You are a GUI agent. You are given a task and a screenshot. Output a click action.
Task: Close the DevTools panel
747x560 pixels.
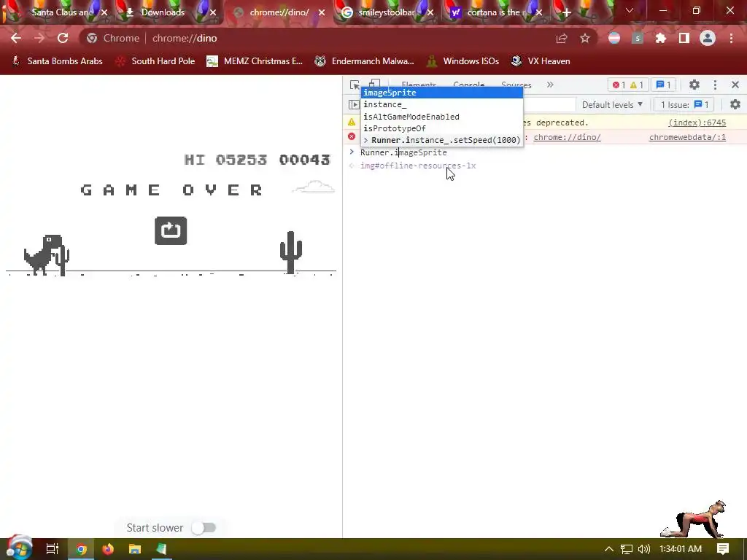(735, 85)
